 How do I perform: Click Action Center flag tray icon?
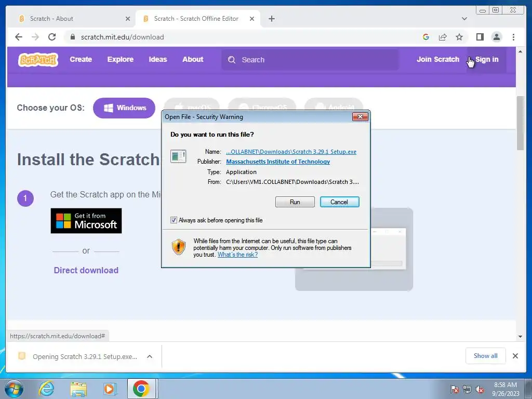pos(454,389)
